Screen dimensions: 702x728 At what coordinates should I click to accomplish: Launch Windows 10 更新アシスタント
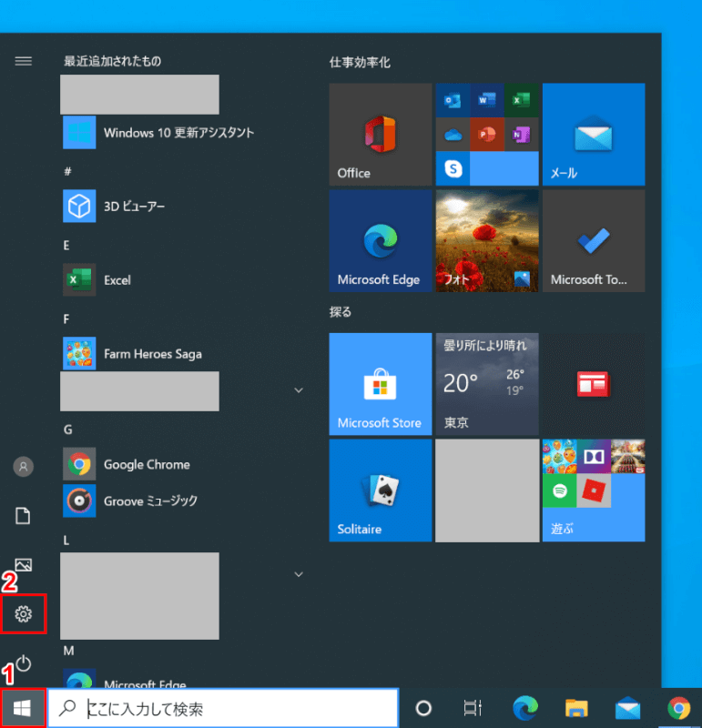[x=158, y=132]
